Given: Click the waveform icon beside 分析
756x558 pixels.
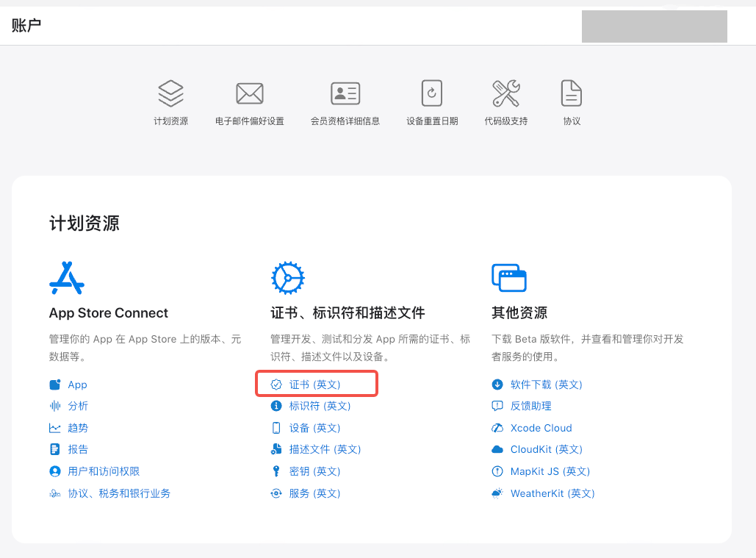Looking at the screenshot, I should (x=55, y=406).
